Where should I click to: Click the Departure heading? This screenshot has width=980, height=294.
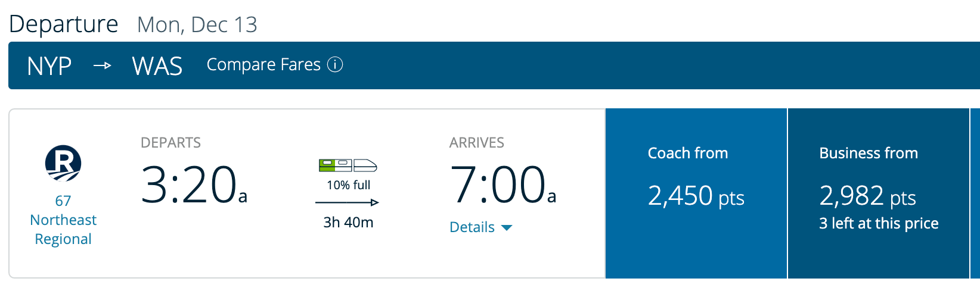click(64, 24)
